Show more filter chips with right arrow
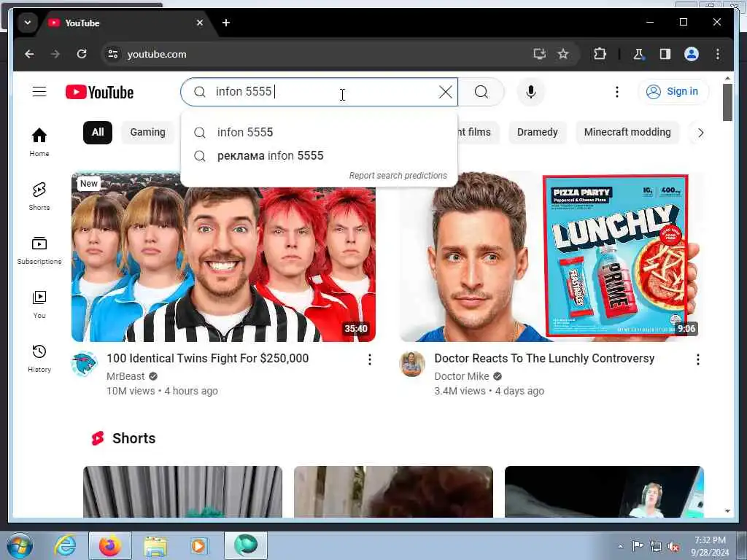747x560 pixels. tap(700, 133)
